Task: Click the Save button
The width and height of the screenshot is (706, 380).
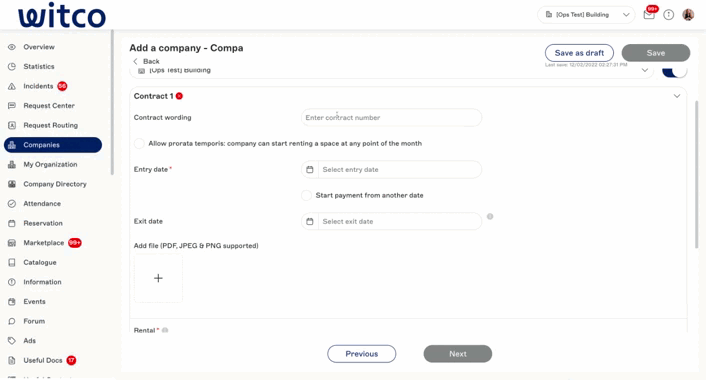Action: [x=656, y=53]
